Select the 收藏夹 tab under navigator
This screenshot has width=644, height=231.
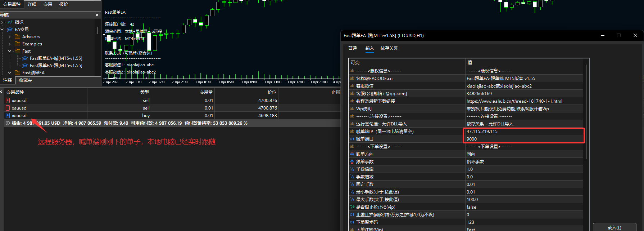coord(26,80)
